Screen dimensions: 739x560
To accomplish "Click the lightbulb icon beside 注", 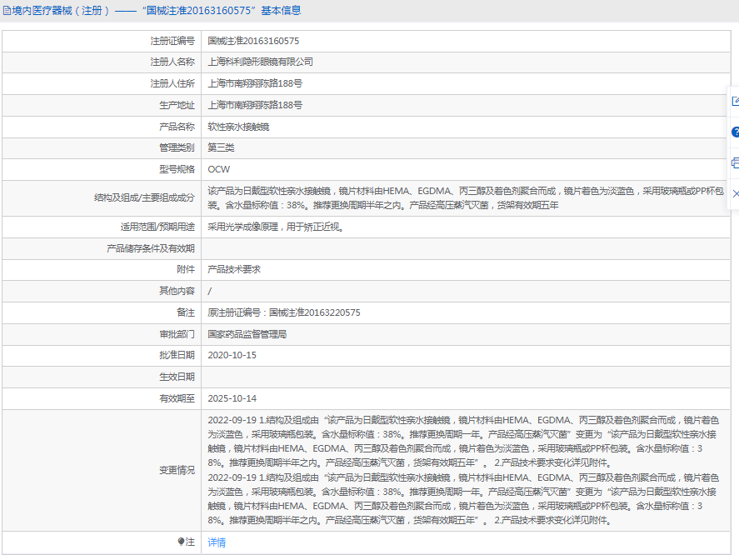I will point(181,542).
